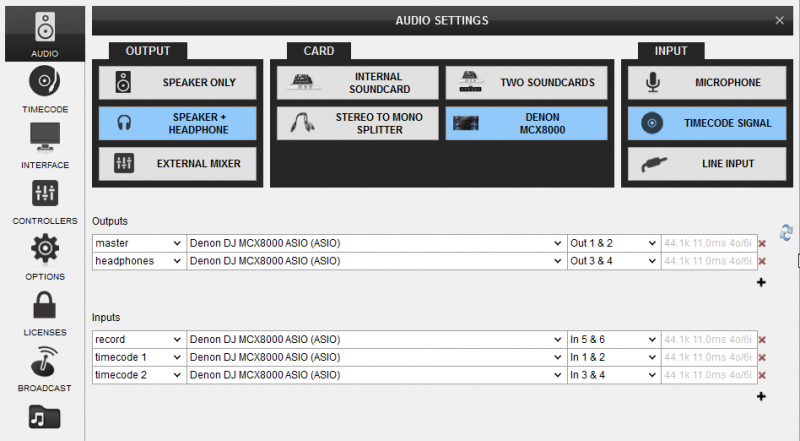This screenshot has height=441, width=800.
Task: Open the Controllers settings tab
Action: pyautogui.click(x=45, y=202)
